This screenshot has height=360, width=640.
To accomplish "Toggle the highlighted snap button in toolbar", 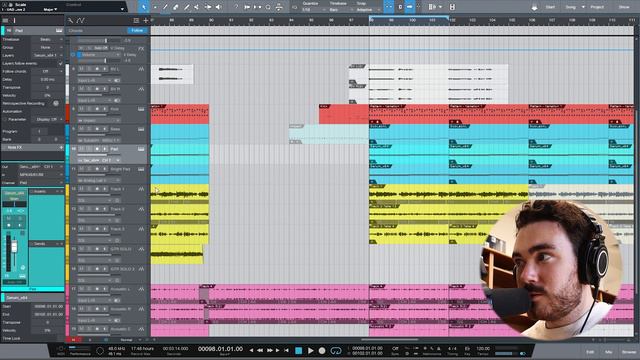I will (x=410, y=7).
